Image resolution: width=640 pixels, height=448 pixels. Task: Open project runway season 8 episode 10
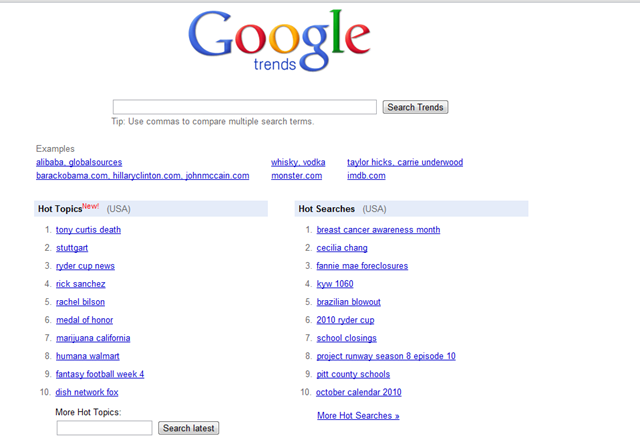[386, 356]
